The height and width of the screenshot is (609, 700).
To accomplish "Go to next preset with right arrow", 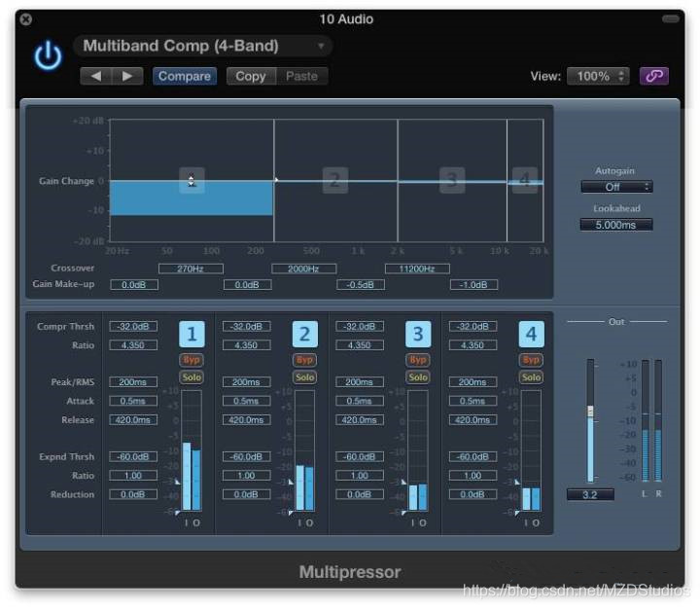I will tap(127, 76).
